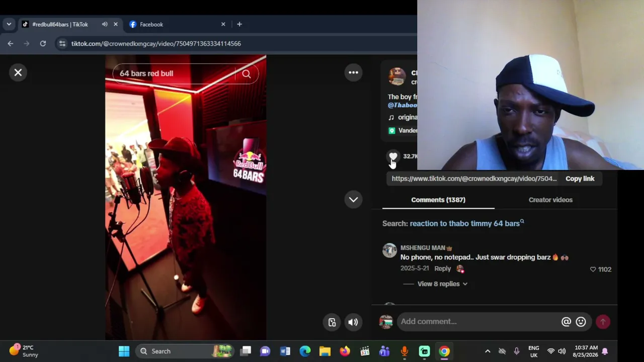Viewport: 644px width, 362px height.
Task: Switch to Google Chrome on the taskbar
Action: pyautogui.click(x=444, y=351)
